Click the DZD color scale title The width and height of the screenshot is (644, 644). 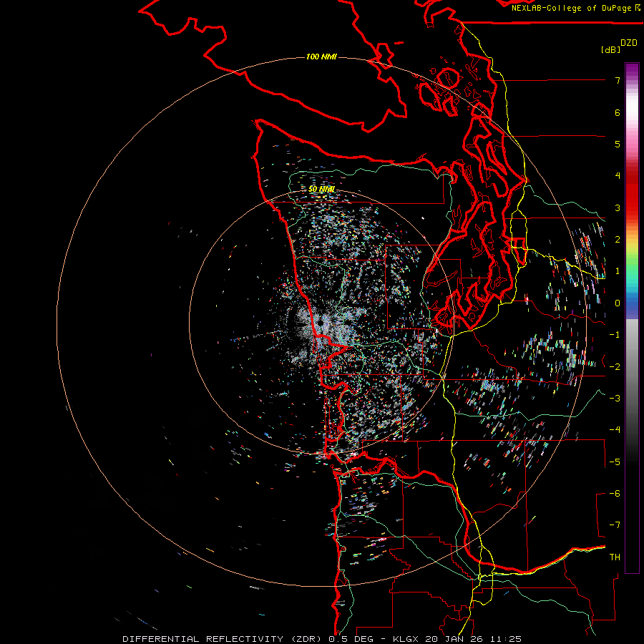[x=629, y=43]
